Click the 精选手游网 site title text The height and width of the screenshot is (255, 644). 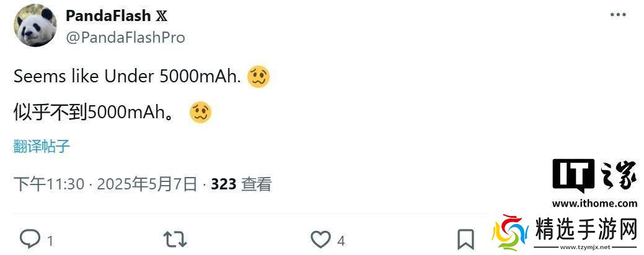click(585, 229)
